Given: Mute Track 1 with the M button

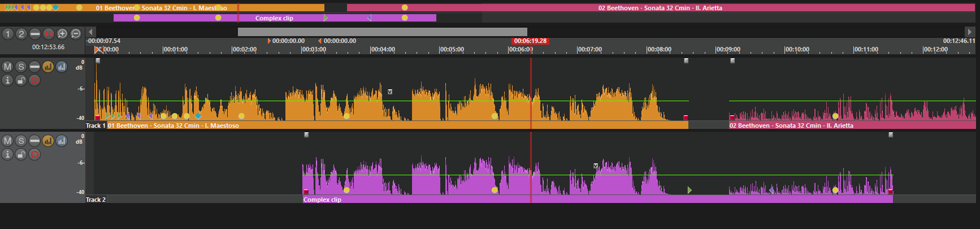Looking at the screenshot, I should [x=7, y=67].
